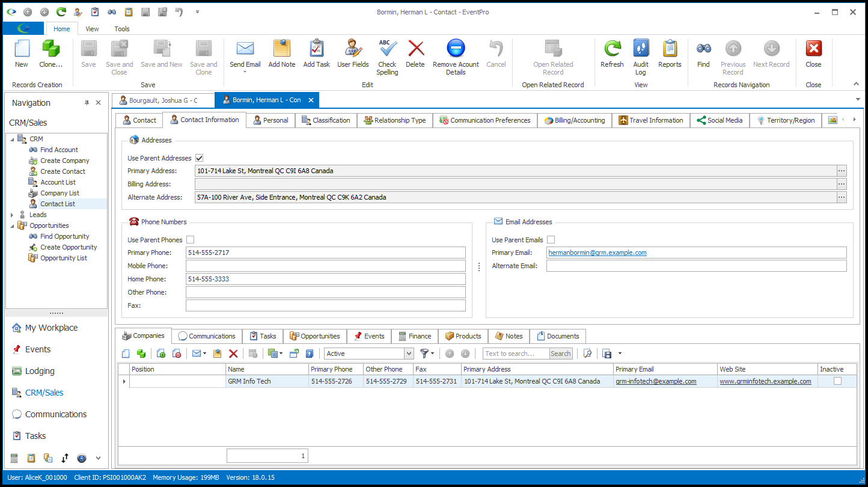
Task: Open the quick access toolbar customize arrow
Action: pyautogui.click(x=197, y=12)
